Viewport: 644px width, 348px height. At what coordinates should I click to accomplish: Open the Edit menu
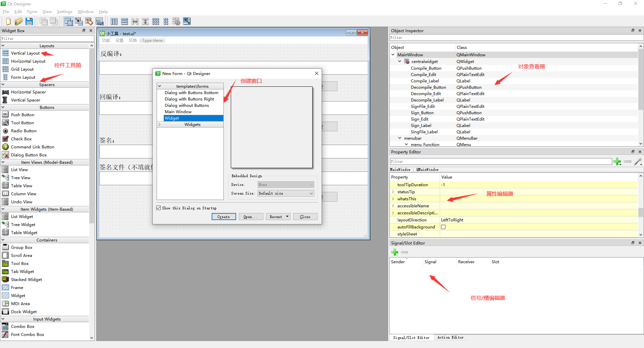(18, 11)
